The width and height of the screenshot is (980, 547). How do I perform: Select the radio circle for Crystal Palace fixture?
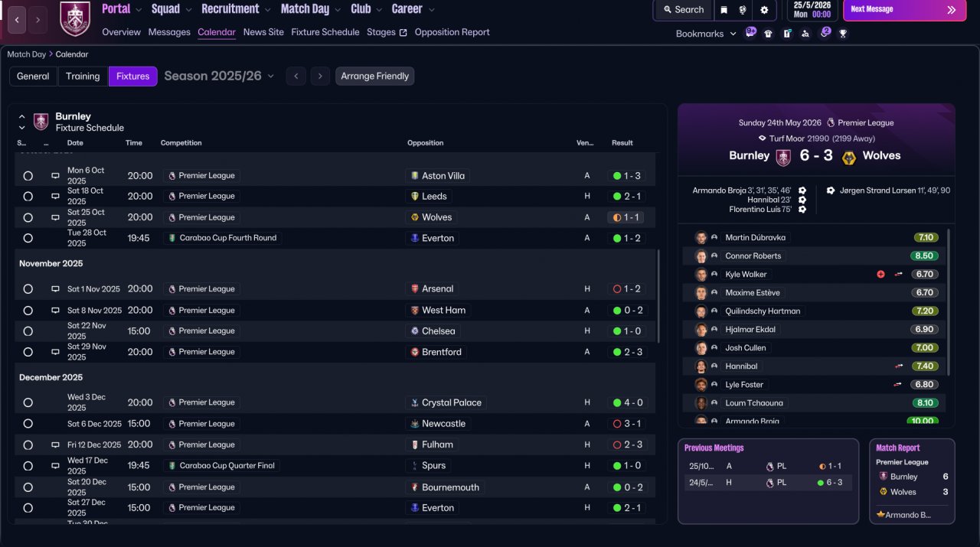[28, 402]
